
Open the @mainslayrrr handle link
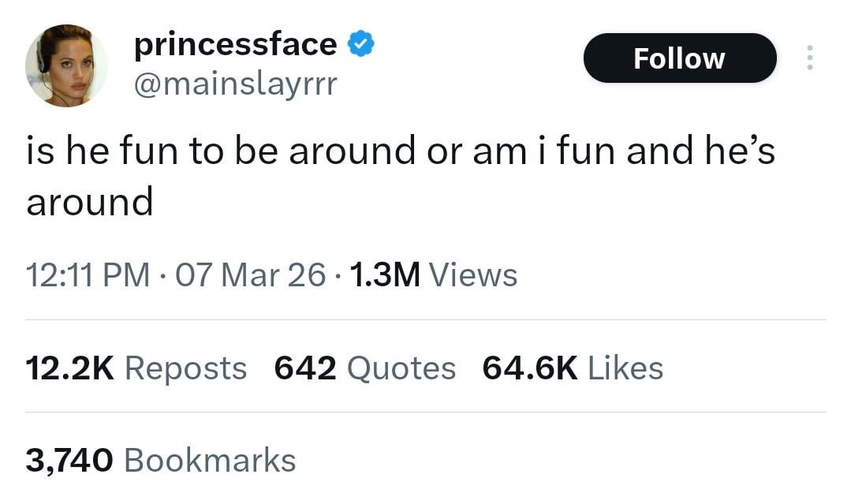235,82
